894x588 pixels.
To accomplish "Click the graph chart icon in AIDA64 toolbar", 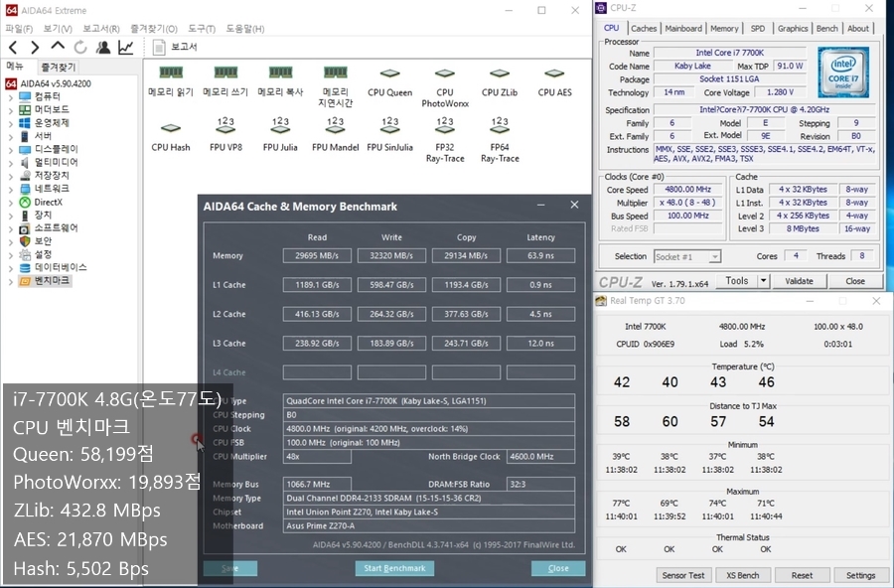I will pyautogui.click(x=126, y=48).
